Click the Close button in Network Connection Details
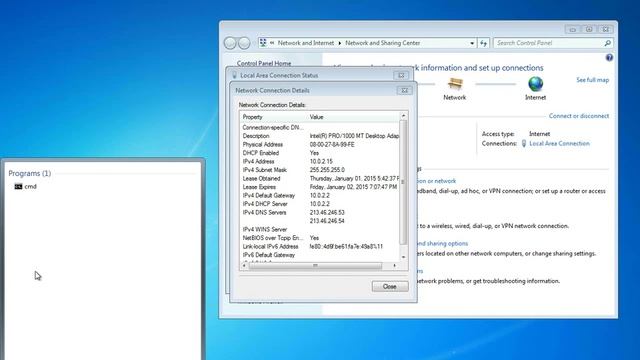 [x=390, y=287]
